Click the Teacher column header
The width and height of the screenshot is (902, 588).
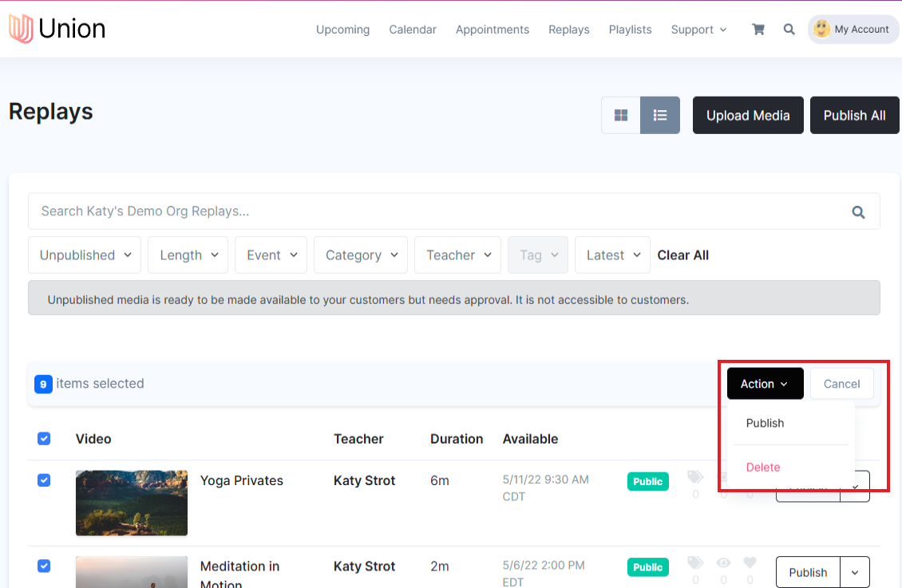(x=358, y=439)
